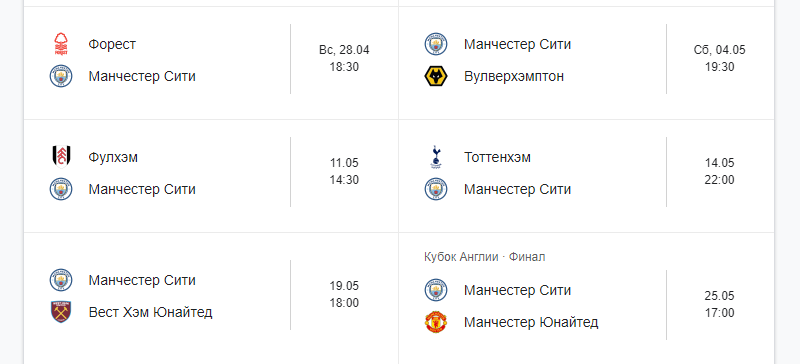This screenshot has width=800, height=364.
Task: Click the Fulham club crest
Action: (61, 157)
